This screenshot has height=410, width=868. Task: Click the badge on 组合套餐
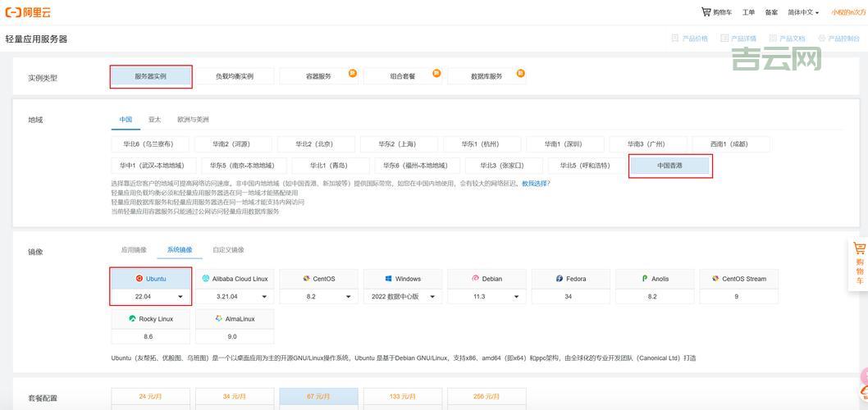pos(436,73)
